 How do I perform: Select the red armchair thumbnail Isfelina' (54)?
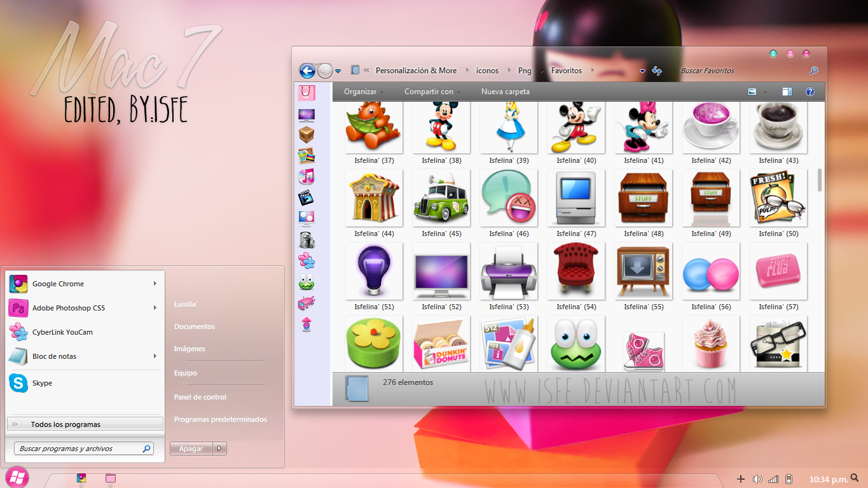click(x=576, y=271)
